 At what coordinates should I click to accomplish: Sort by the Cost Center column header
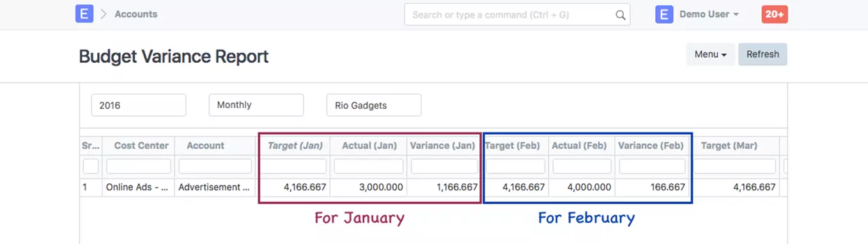tap(141, 145)
